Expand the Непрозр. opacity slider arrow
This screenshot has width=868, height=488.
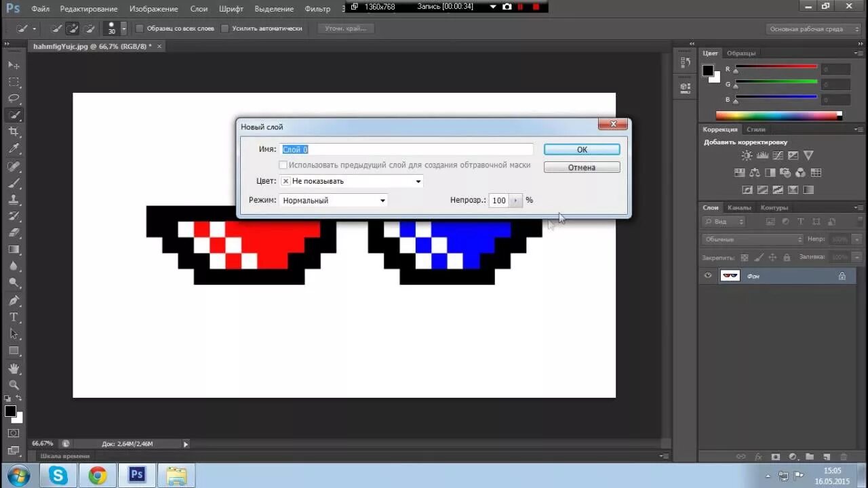(x=516, y=201)
